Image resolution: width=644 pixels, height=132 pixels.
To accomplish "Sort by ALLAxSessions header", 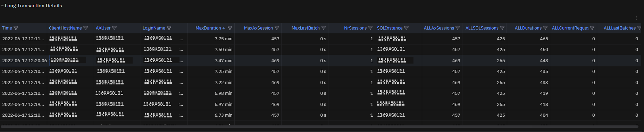I will coord(439,28).
